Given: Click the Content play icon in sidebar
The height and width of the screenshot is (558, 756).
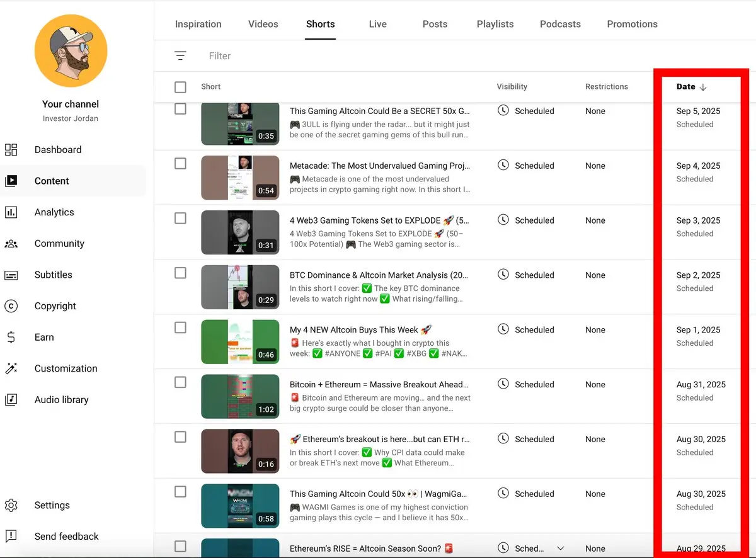Looking at the screenshot, I should pos(11,181).
